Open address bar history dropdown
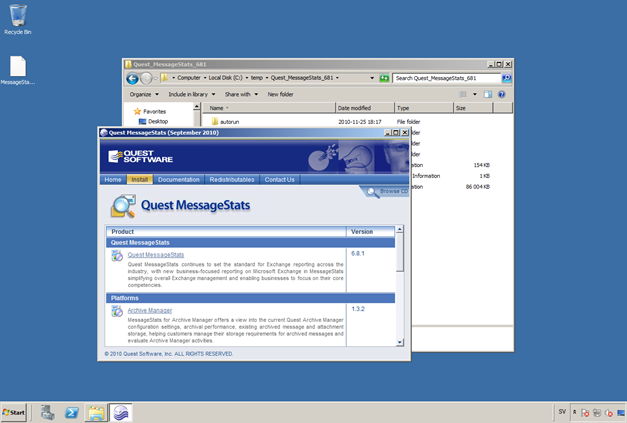The width and height of the screenshot is (627, 423). (x=372, y=78)
